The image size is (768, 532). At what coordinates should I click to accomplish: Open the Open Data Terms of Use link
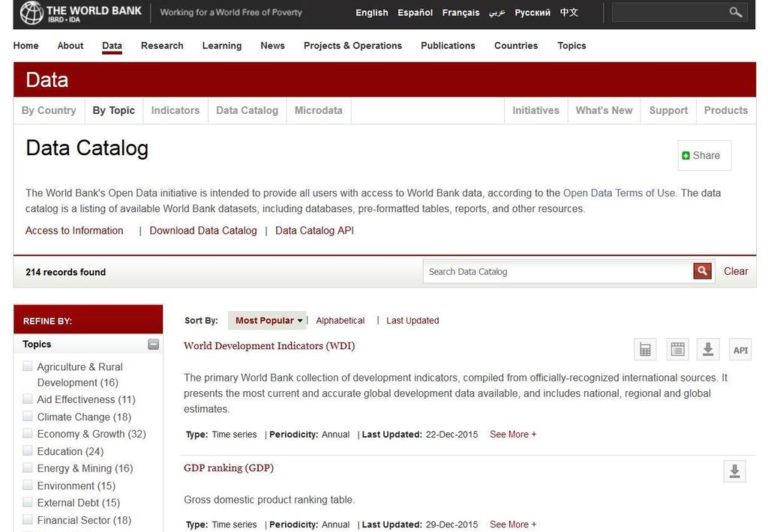coord(619,193)
